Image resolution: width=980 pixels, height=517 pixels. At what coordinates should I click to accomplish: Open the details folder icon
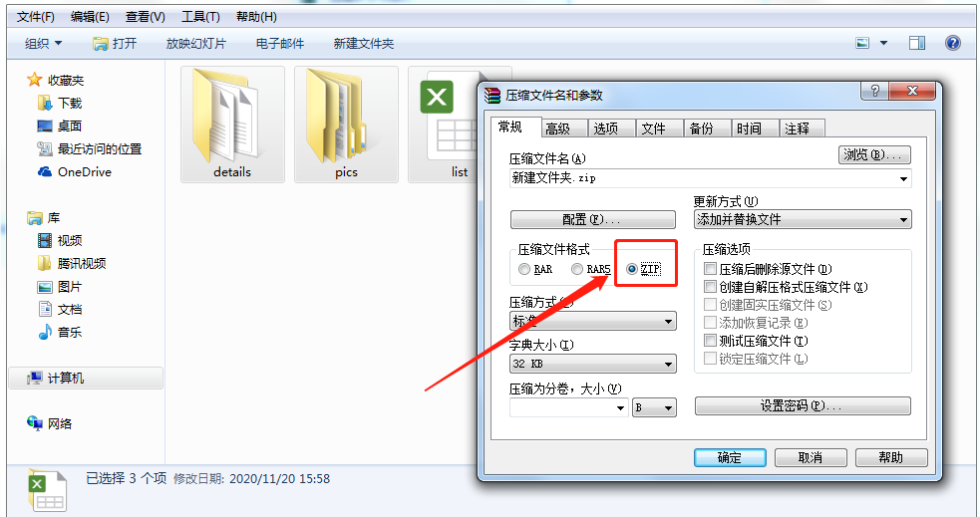232,125
